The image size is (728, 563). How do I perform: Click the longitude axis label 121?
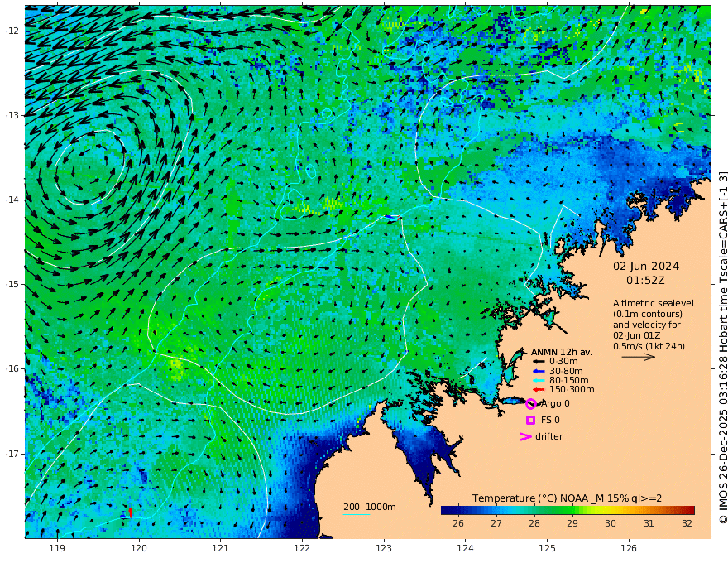pos(220,549)
